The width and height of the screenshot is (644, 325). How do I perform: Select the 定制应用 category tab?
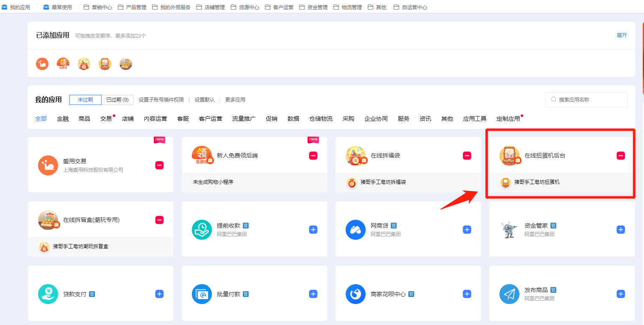coord(508,119)
